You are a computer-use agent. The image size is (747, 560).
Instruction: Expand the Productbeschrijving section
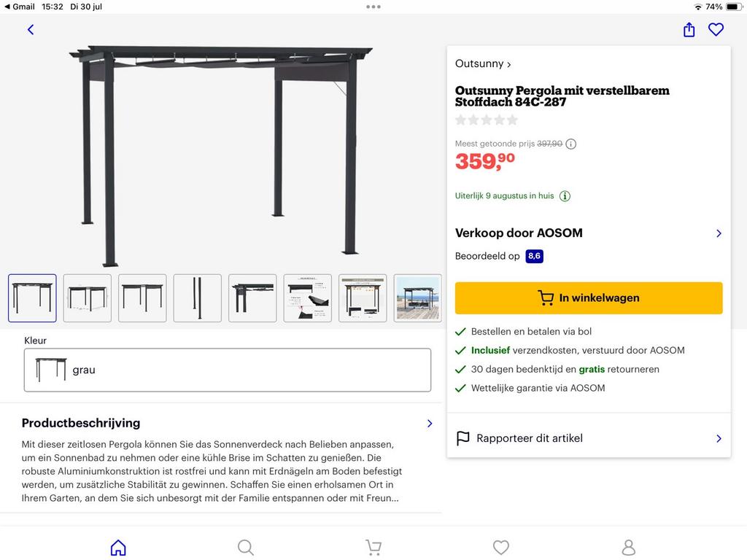point(430,423)
